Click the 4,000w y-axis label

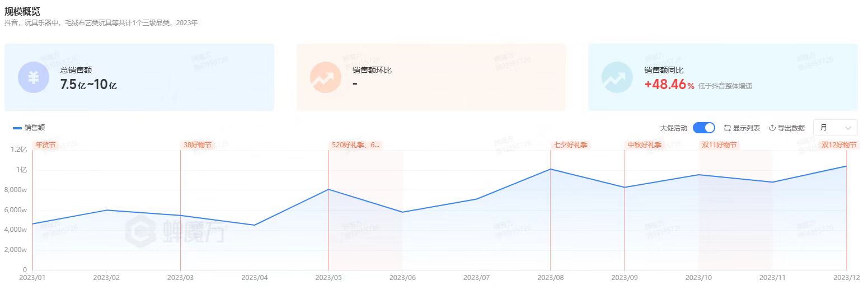[x=16, y=230]
